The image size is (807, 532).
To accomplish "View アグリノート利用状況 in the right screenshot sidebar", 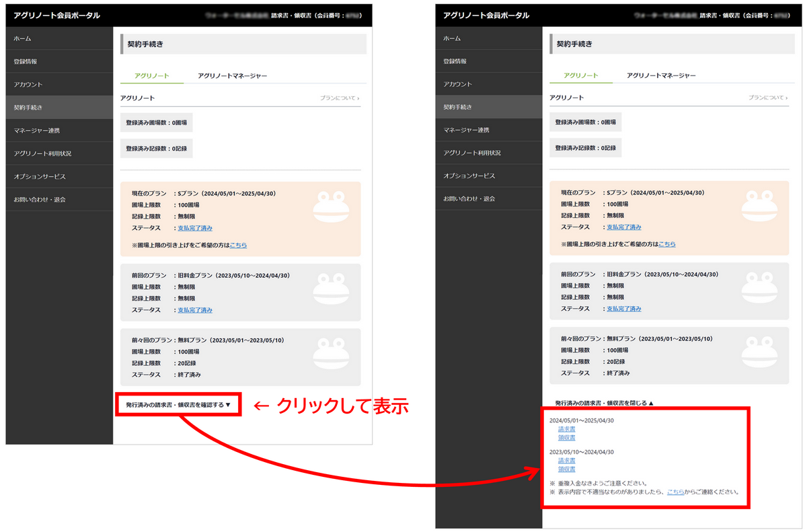I will click(489, 153).
